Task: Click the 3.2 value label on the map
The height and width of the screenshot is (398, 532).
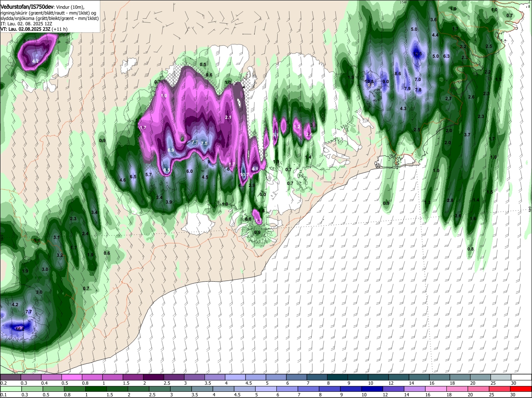Action: (59, 255)
